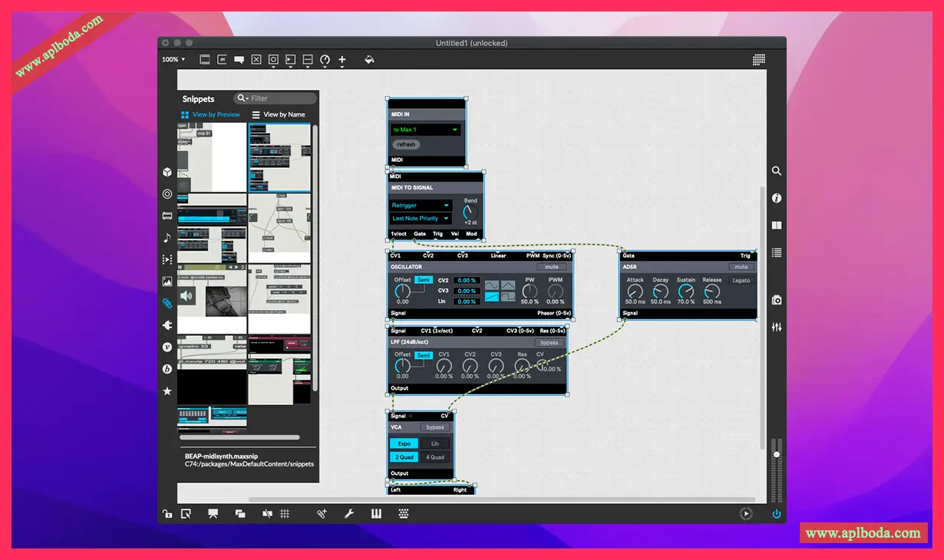Expand the Last Note Priority dropdown

[421, 219]
